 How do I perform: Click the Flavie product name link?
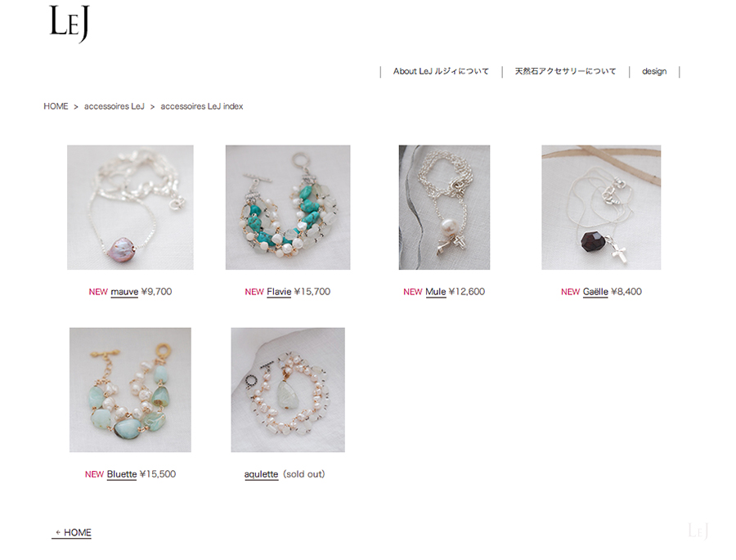click(279, 292)
